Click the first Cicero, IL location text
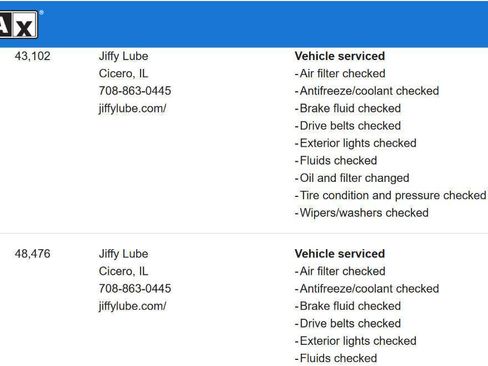This screenshot has height=366, width=488. tap(123, 73)
